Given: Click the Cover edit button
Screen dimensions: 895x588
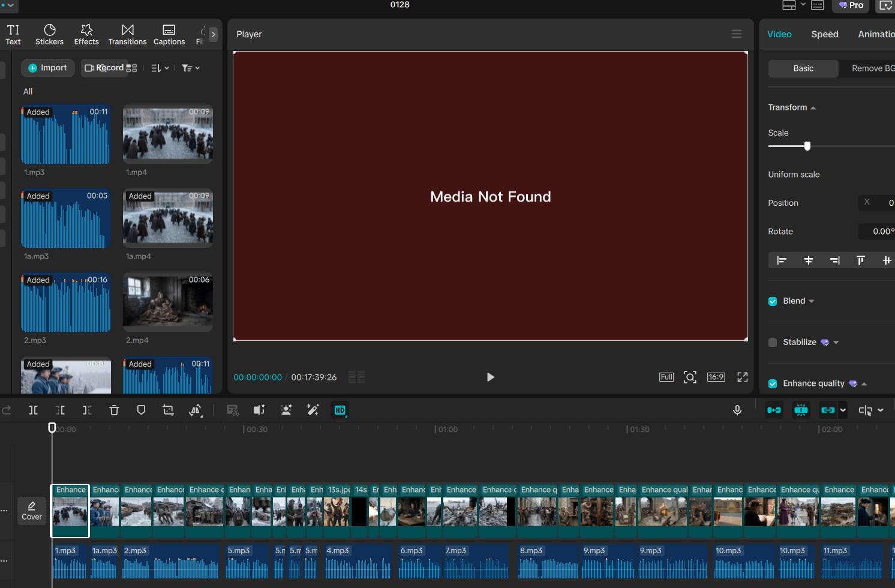Looking at the screenshot, I should 32,511.
